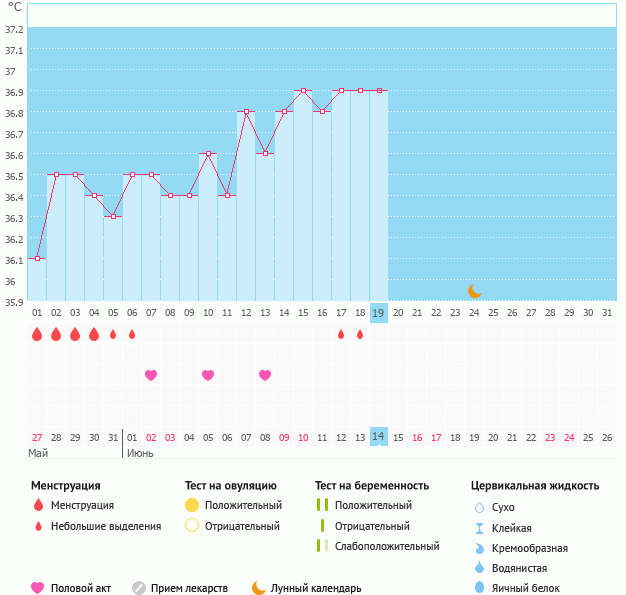
Task: Click the green Положительный pregnancy test icon
Action: click(322, 506)
